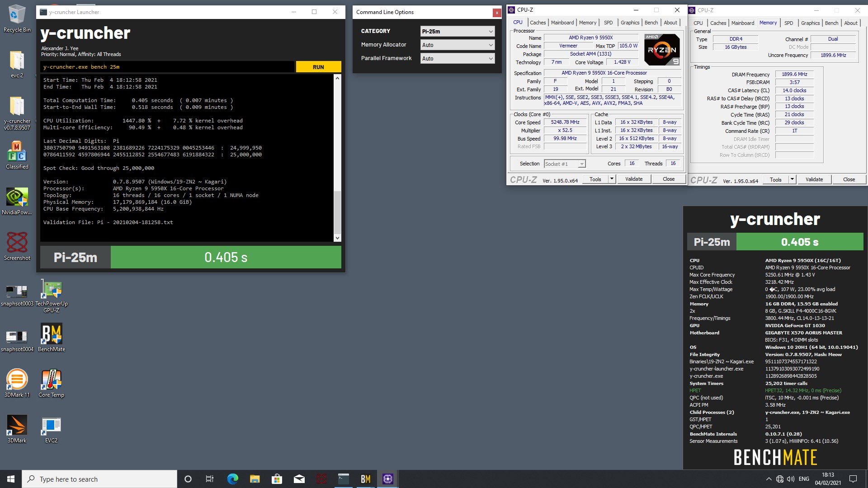
Task: Click Tools button in left CPU-Z
Action: click(595, 179)
